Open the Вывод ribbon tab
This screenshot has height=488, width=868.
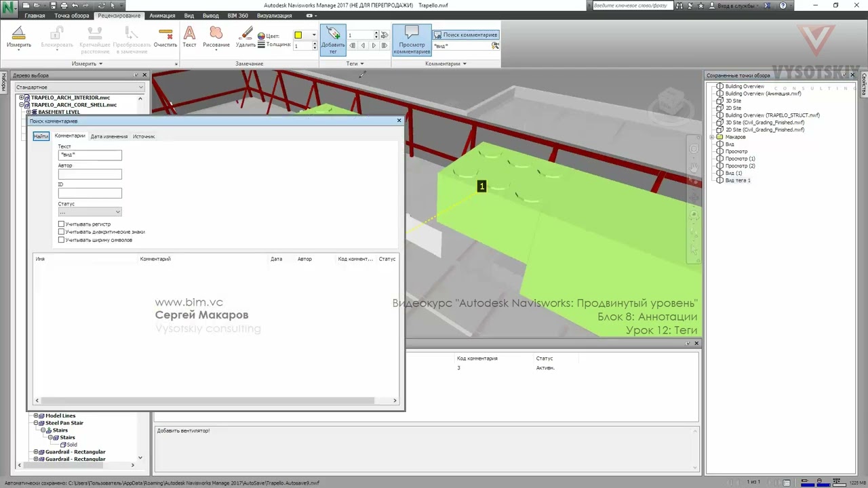coord(211,16)
